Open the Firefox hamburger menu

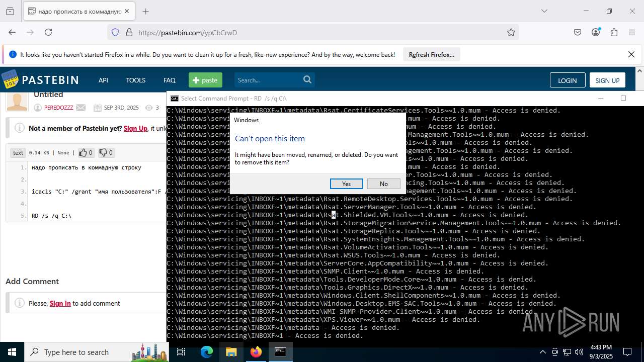(632, 32)
